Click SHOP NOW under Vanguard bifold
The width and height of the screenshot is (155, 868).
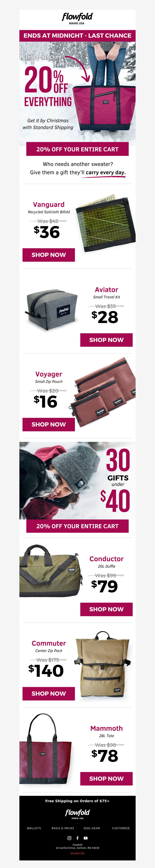point(49,255)
